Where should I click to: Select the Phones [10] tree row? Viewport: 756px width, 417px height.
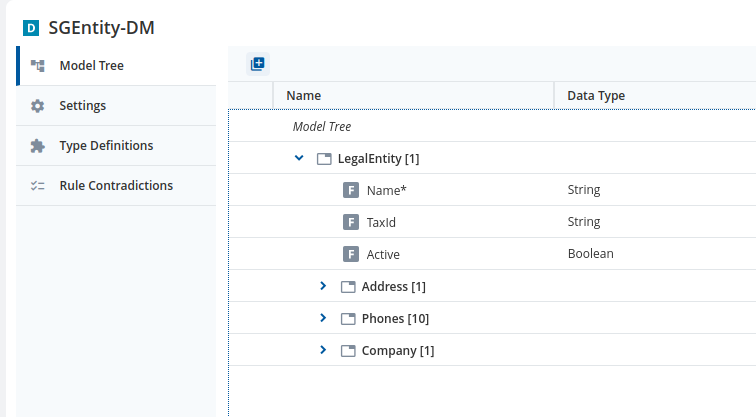[x=492, y=318]
